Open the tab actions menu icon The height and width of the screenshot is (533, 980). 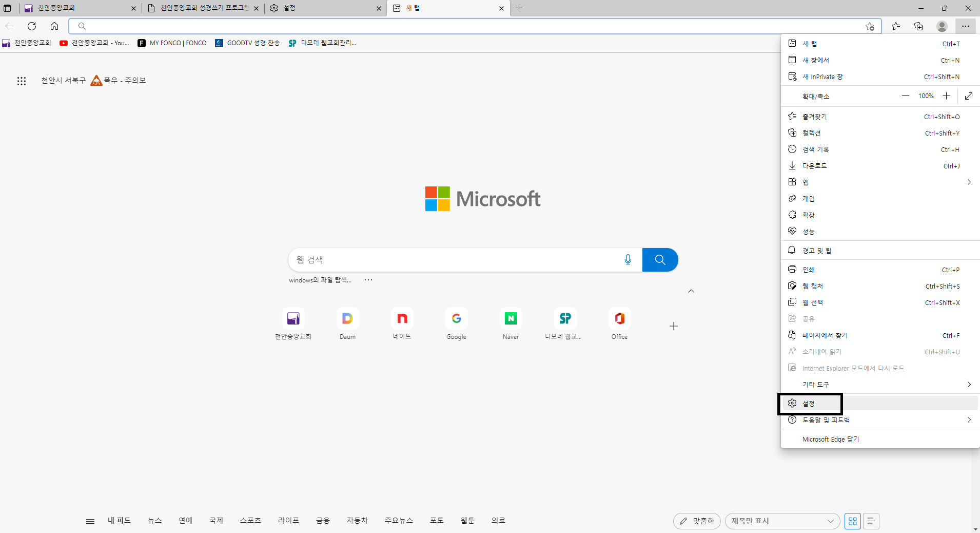click(x=7, y=8)
